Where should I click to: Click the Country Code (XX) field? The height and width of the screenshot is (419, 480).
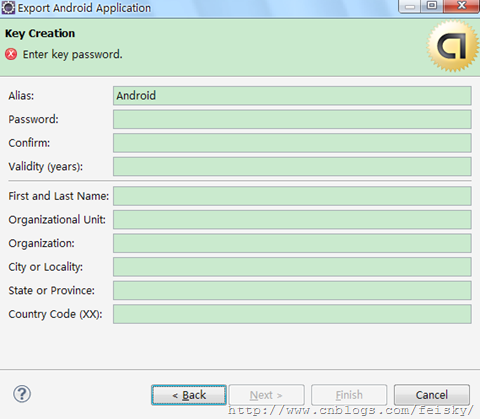(x=292, y=314)
